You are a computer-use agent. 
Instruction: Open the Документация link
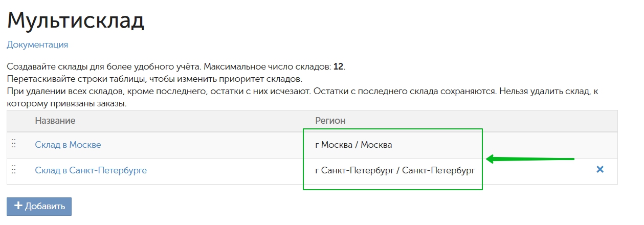[x=37, y=44]
